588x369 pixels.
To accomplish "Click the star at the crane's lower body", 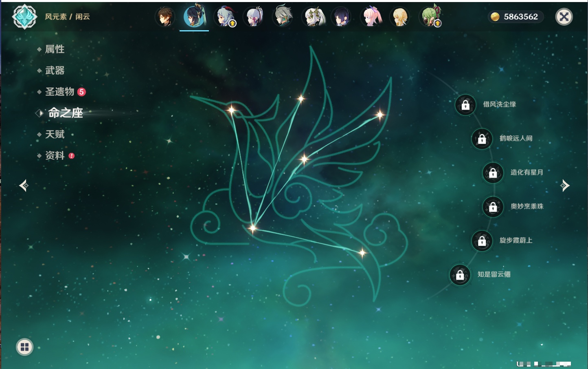I will pos(252,228).
